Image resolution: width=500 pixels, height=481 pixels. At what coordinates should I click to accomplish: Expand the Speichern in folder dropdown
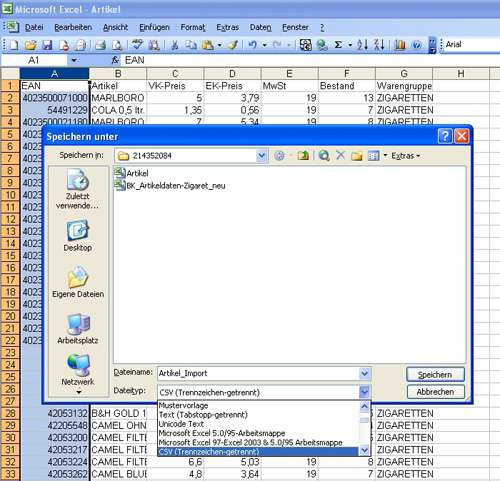tap(262, 156)
